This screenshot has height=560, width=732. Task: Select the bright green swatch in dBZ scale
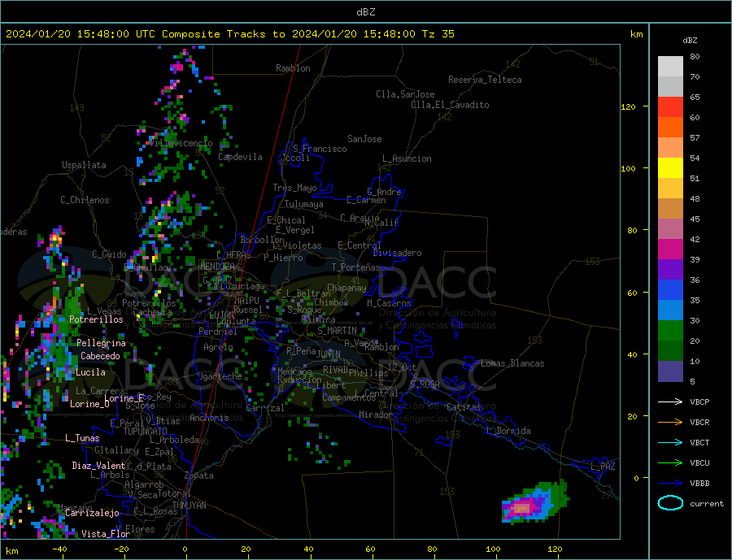[670, 331]
